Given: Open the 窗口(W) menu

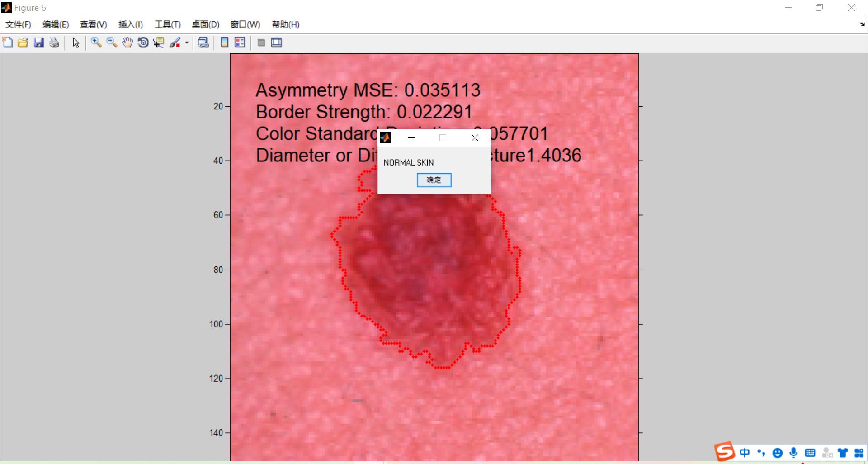Looking at the screenshot, I should 245,24.
